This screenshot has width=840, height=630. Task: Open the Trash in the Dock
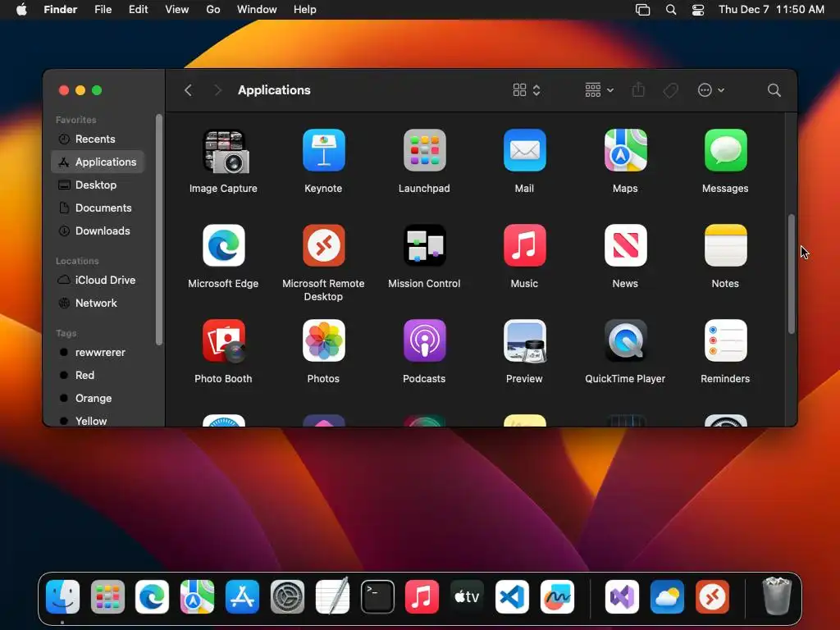click(x=776, y=596)
